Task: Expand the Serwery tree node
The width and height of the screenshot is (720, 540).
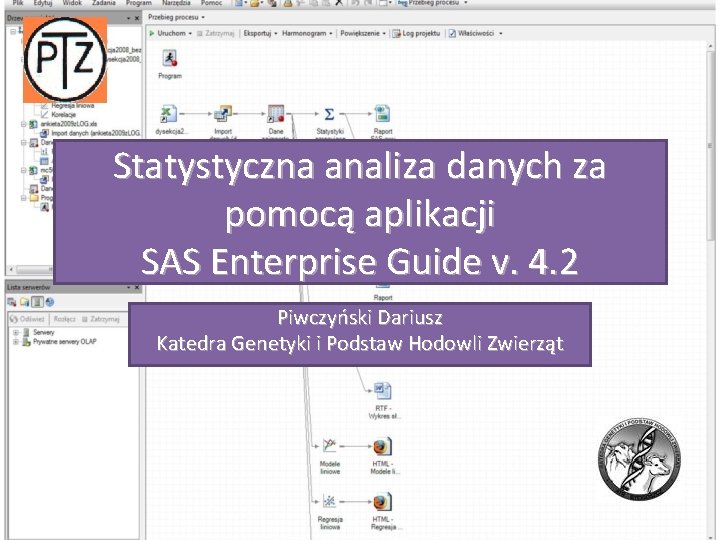Action: point(16,332)
